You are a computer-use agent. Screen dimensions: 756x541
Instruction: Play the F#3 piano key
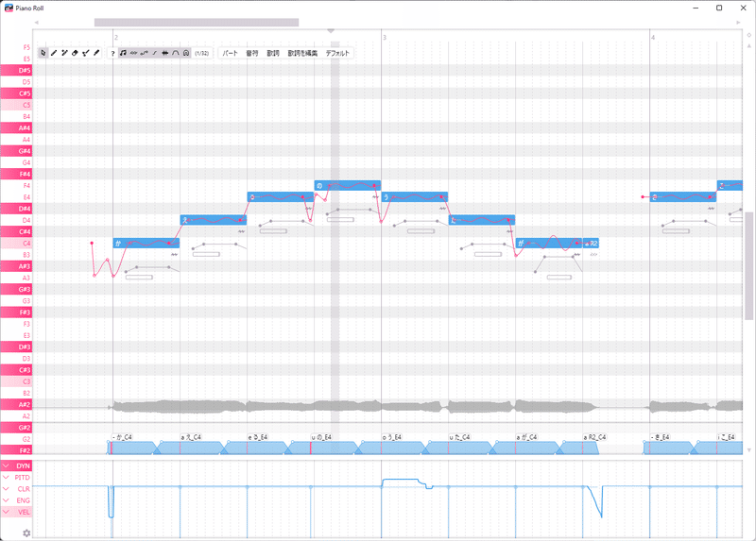point(16,313)
